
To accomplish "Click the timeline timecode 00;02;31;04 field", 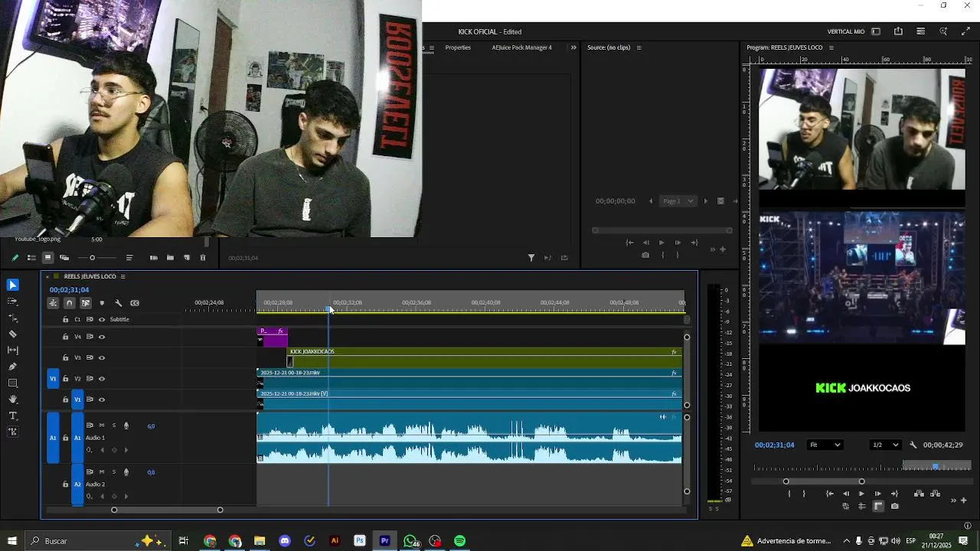I will (x=69, y=290).
